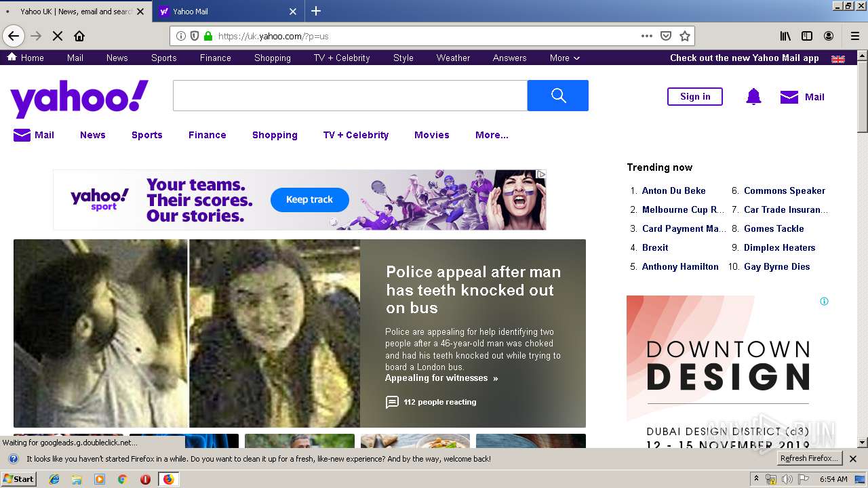
Task: Open Weather in the top purple bar
Action: tap(453, 58)
